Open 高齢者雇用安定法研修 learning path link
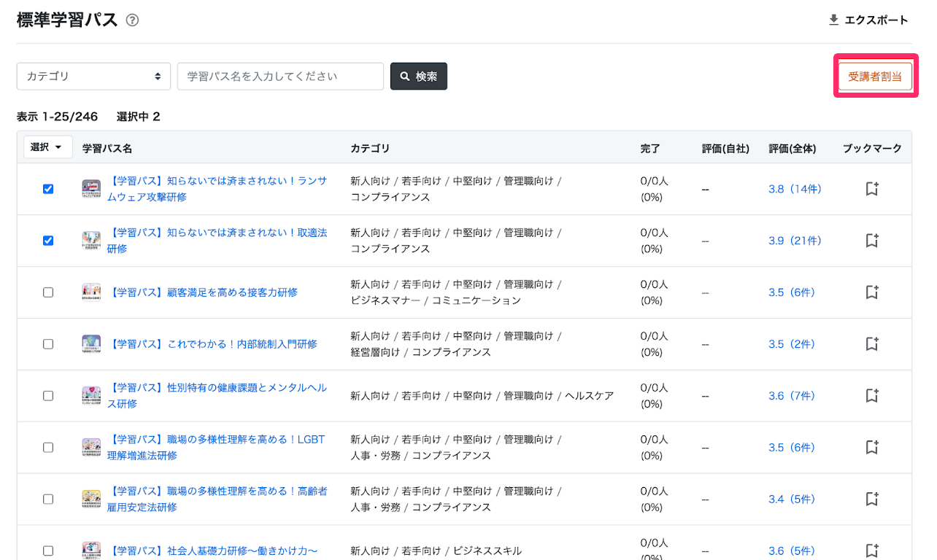937x560 pixels. [x=217, y=499]
